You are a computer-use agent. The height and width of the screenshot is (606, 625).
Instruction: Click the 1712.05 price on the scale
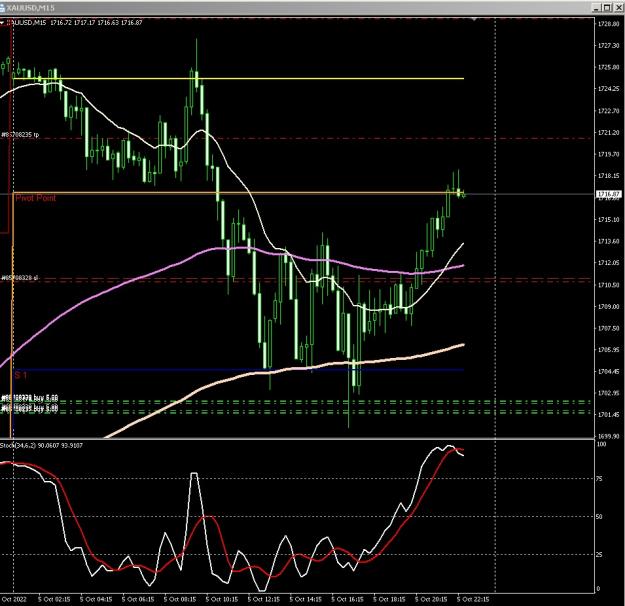(609, 263)
